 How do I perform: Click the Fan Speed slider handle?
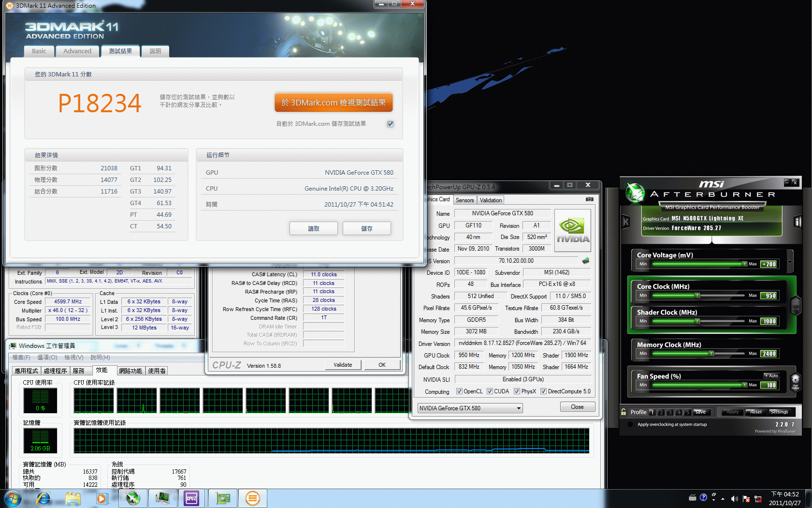click(744, 385)
